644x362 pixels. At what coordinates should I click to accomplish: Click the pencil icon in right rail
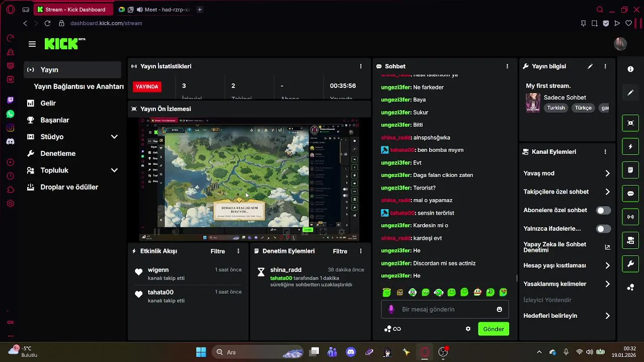[x=630, y=93]
